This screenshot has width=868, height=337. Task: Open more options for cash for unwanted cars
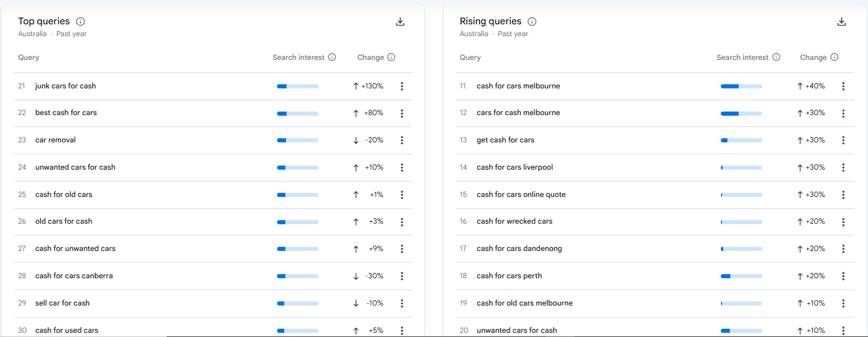tap(402, 249)
